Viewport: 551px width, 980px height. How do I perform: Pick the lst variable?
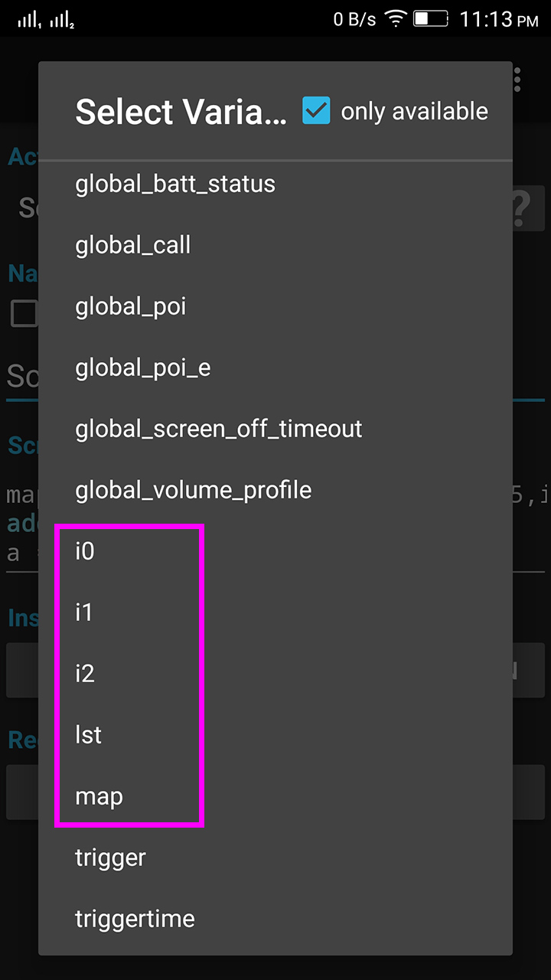(88, 734)
